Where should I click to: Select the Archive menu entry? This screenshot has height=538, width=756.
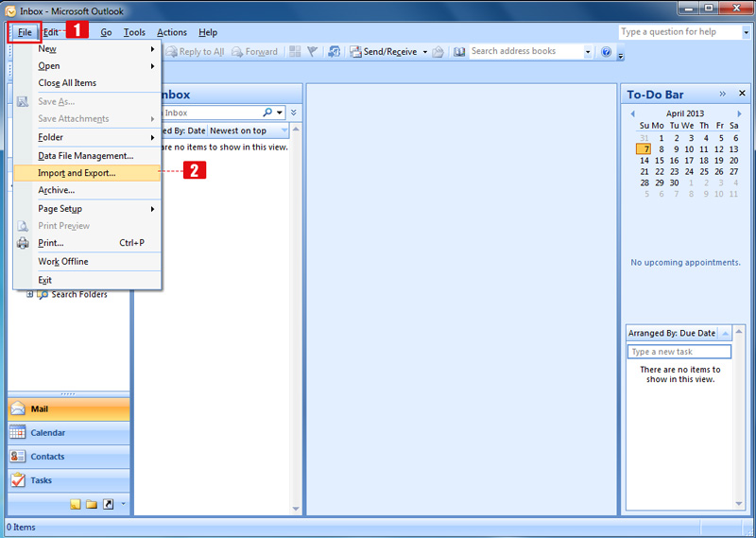pyautogui.click(x=87, y=190)
